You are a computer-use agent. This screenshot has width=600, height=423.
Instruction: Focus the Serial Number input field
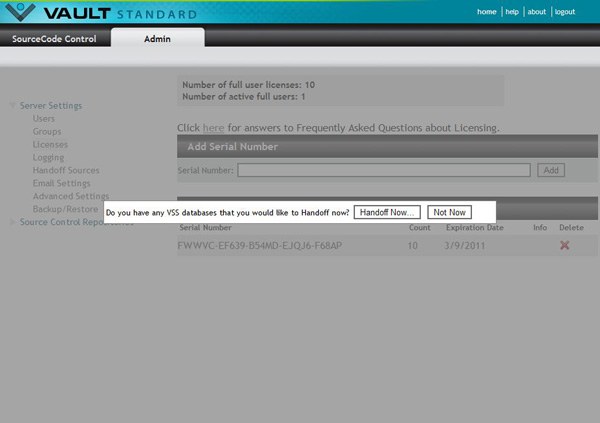[x=383, y=171]
